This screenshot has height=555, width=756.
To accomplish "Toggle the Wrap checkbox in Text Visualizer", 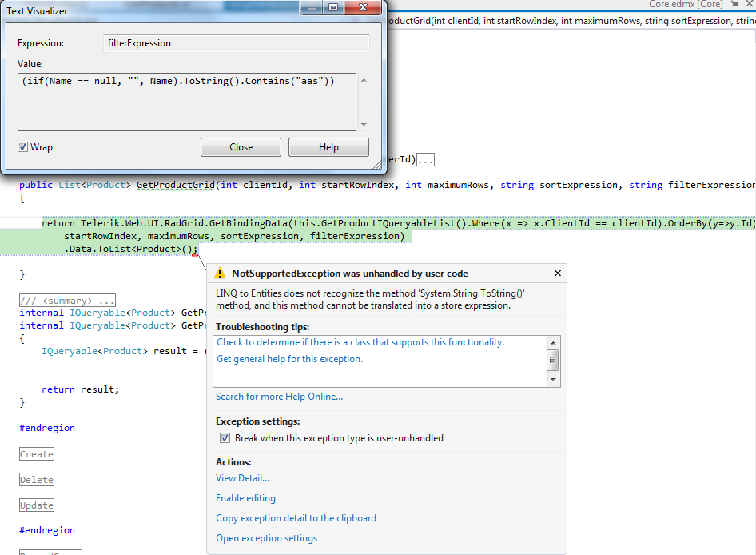I will 22,146.
